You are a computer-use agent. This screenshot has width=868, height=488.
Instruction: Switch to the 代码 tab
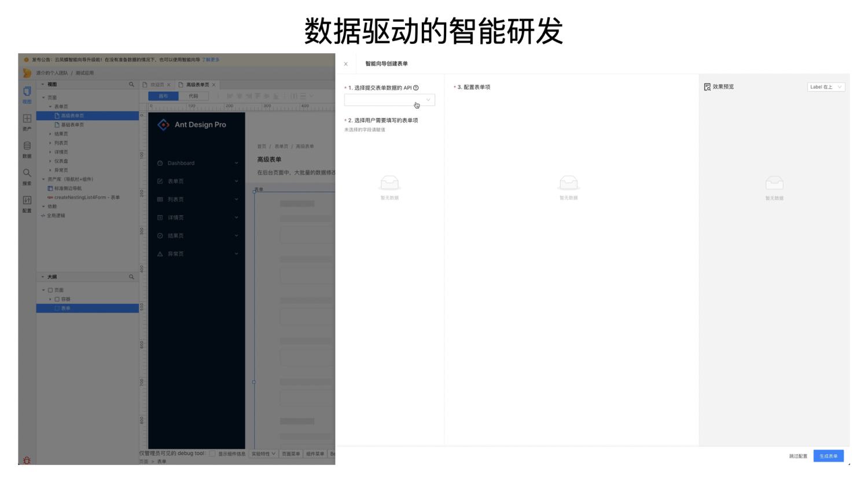pyautogui.click(x=193, y=95)
